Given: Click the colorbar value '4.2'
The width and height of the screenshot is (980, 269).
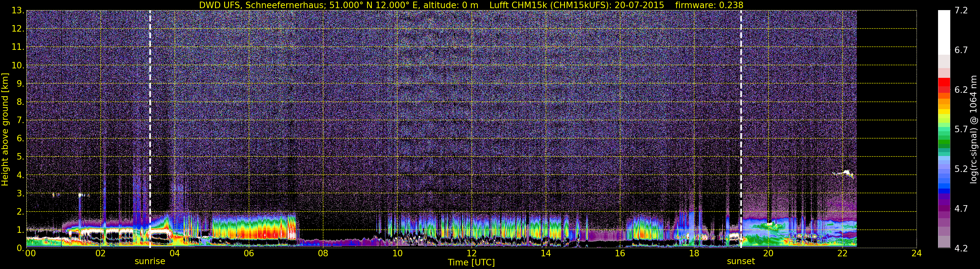Looking at the screenshot, I should pyautogui.click(x=961, y=248).
